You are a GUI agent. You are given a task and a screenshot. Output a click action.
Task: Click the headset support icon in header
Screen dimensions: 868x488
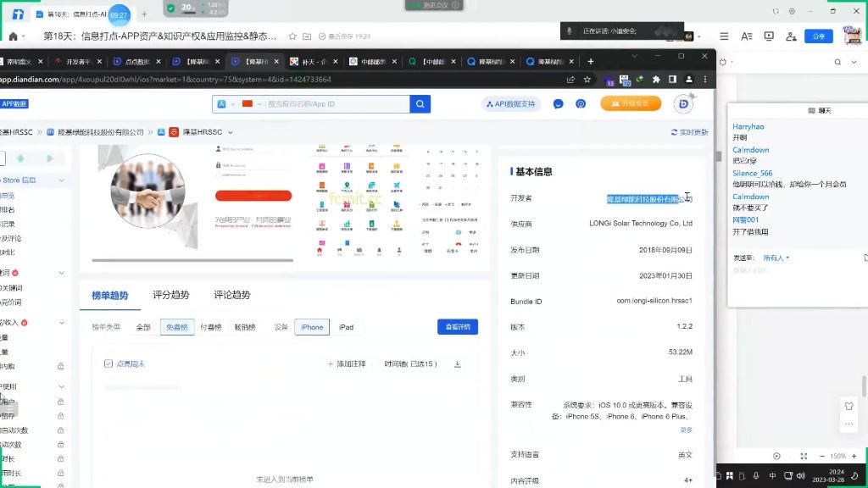(x=580, y=104)
